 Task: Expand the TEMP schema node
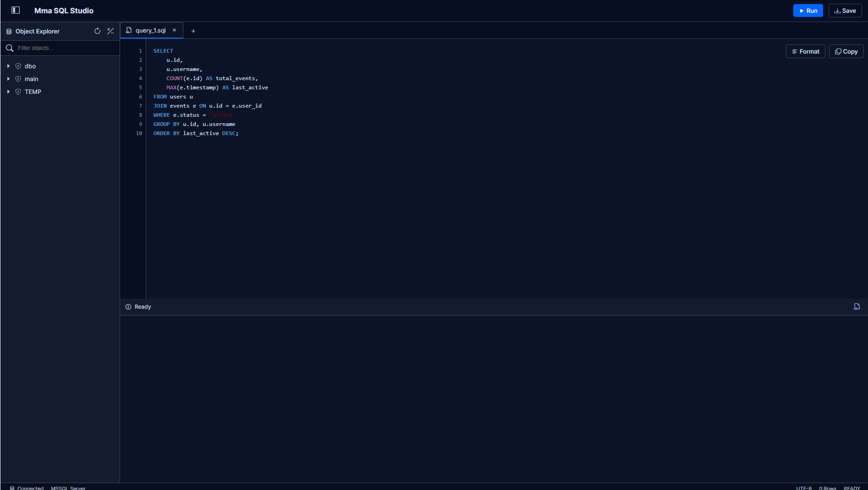(8, 92)
